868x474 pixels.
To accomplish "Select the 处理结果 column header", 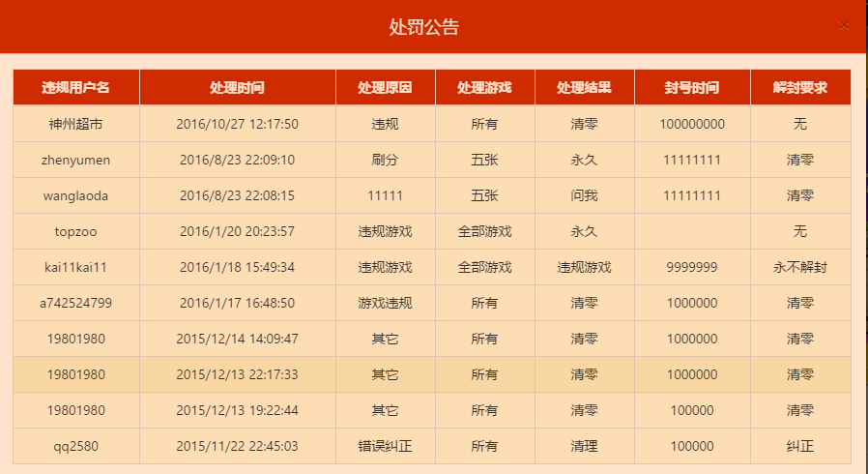I will pos(584,87).
